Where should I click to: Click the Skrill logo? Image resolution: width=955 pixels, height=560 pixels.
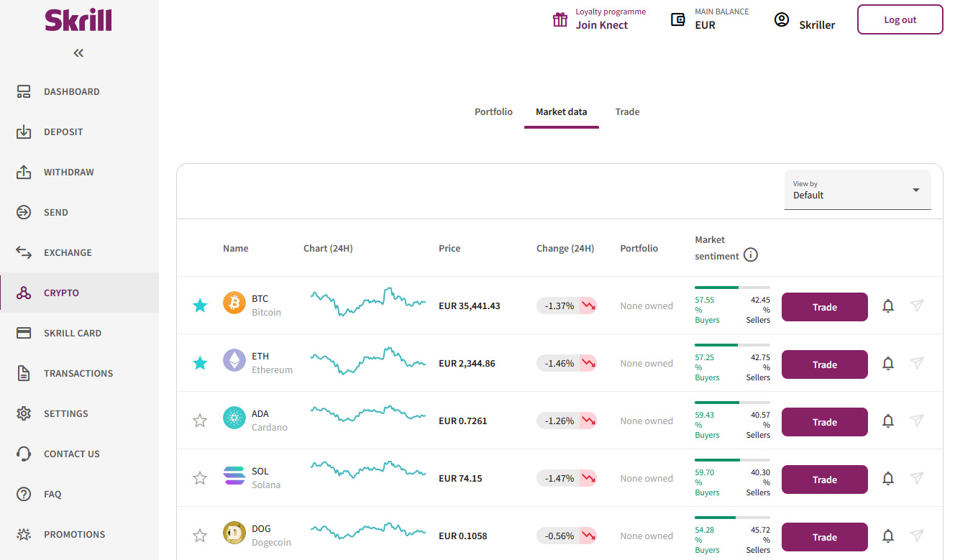(x=78, y=20)
